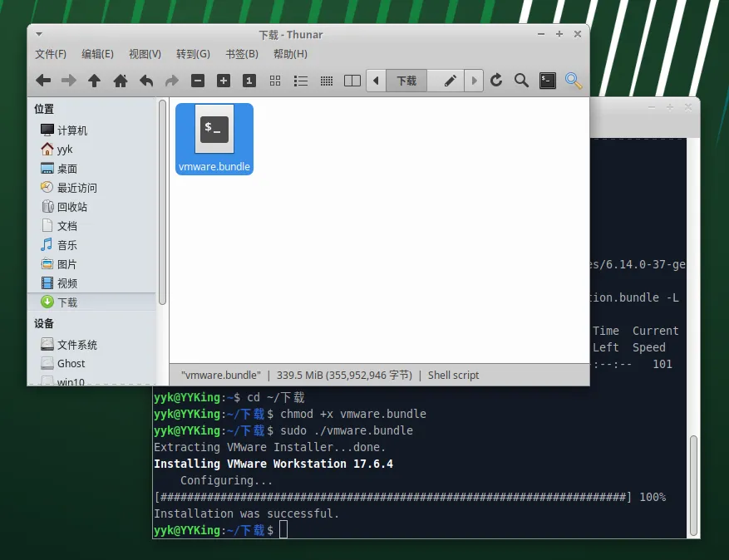Open 视频 in sidebar
The image size is (729, 560).
[x=93, y=283]
